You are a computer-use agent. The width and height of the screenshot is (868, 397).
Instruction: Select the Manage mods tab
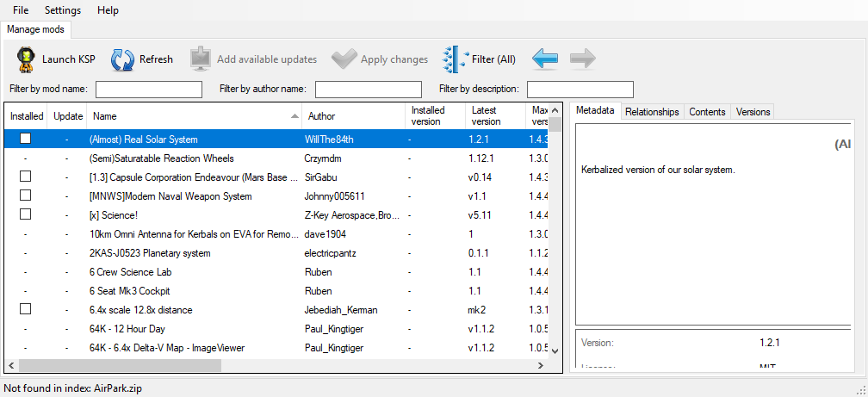click(x=35, y=29)
